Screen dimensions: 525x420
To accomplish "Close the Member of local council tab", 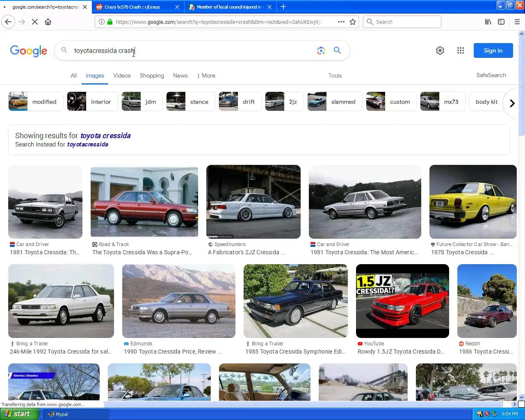I will (269, 7).
